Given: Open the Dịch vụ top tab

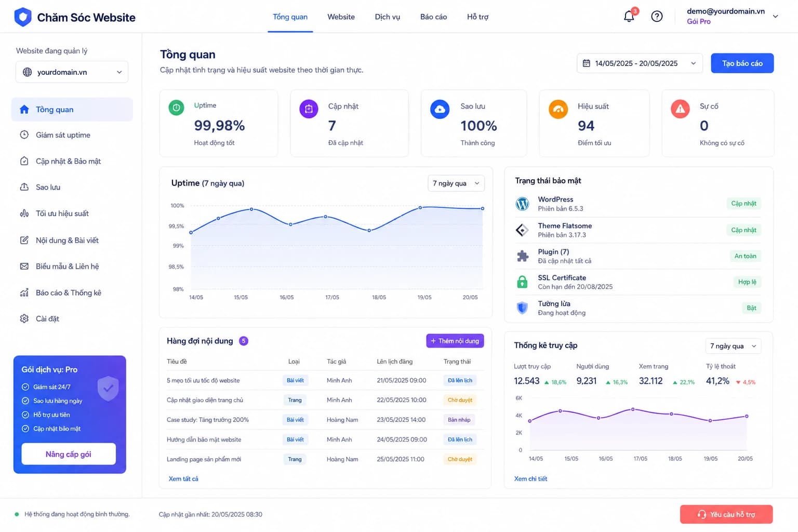Looking at the screenshot, I should (x=388, y=17).
